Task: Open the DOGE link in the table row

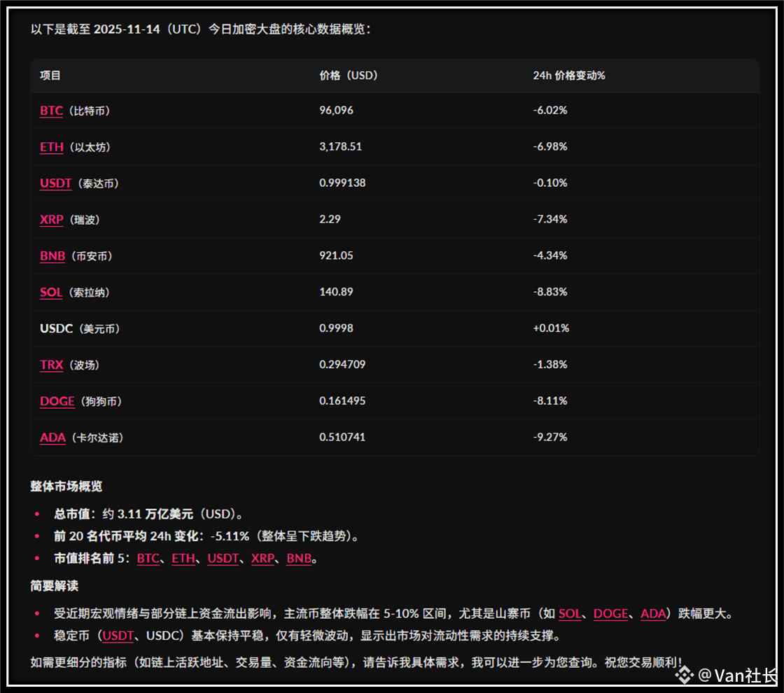Action: click(x=57, y=401)
